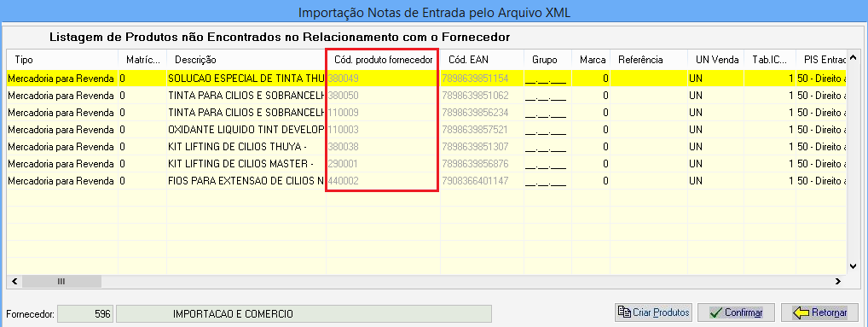Select the KIT LIFTING DE CILIOS THUYA row
Image resolution: width=868 pixels, height=327 pixels.
tap(427, 147)
